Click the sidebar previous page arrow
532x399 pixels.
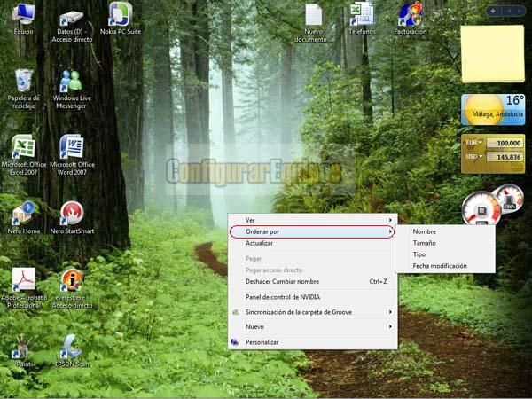coord(509,12)
